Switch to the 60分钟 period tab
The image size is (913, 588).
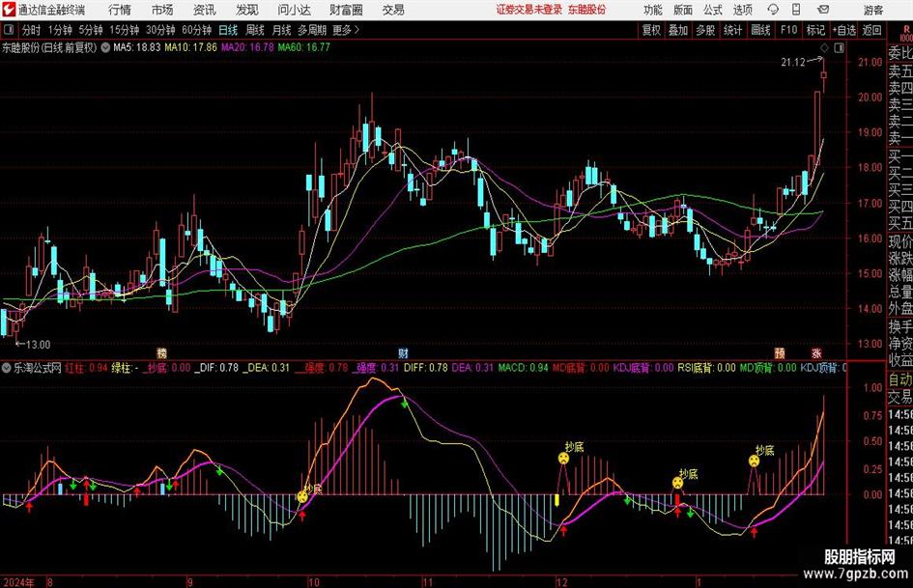click(197, 30)
